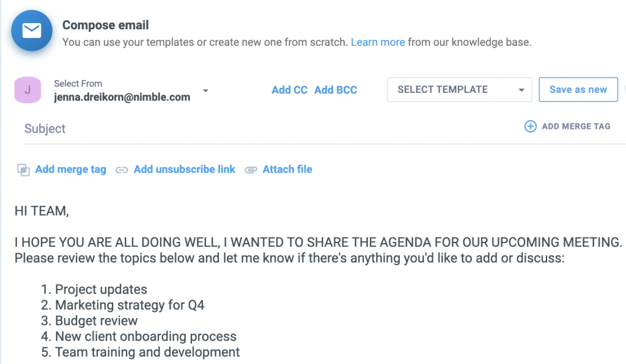The image size is (626, 364).
Task: Click the ADD MERGE TAG label in Subject row
Action: [x=576, y=126]
